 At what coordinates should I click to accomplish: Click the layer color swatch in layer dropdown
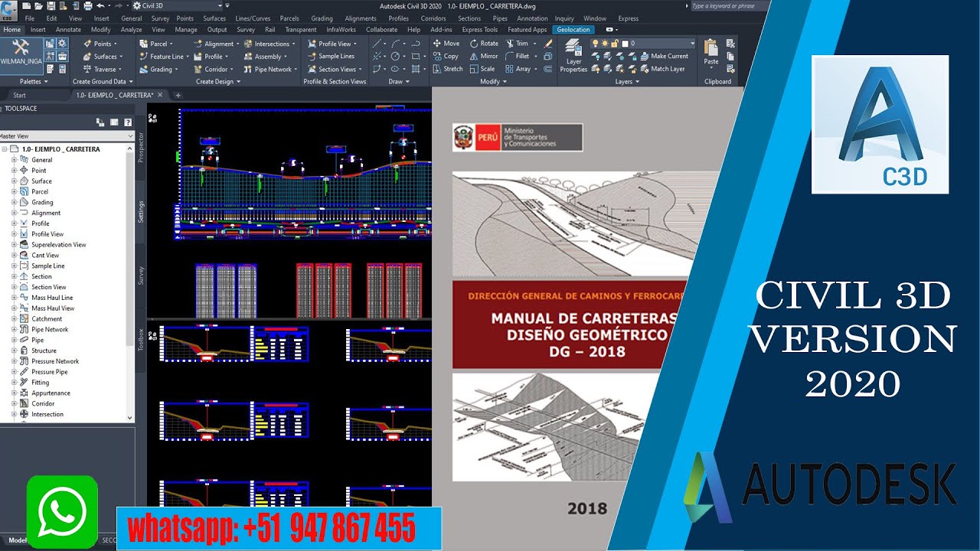pyautogui.click(x=625, y=44)
